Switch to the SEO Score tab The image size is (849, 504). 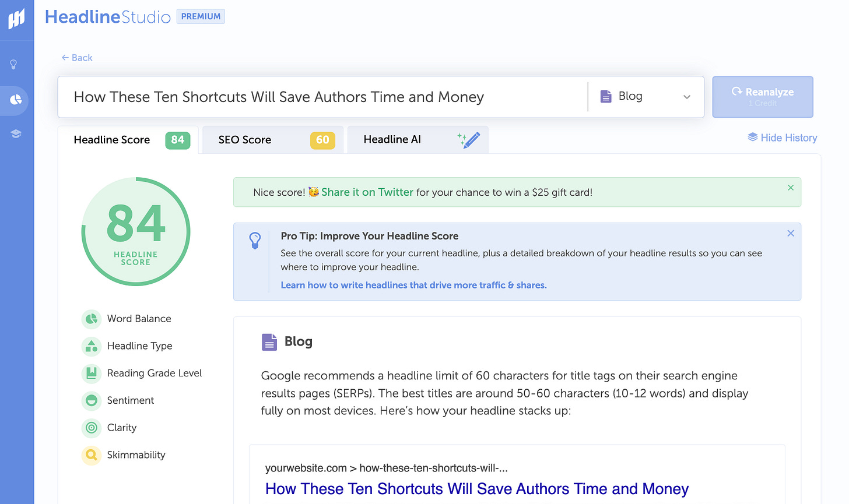click(x=273, y=140)
